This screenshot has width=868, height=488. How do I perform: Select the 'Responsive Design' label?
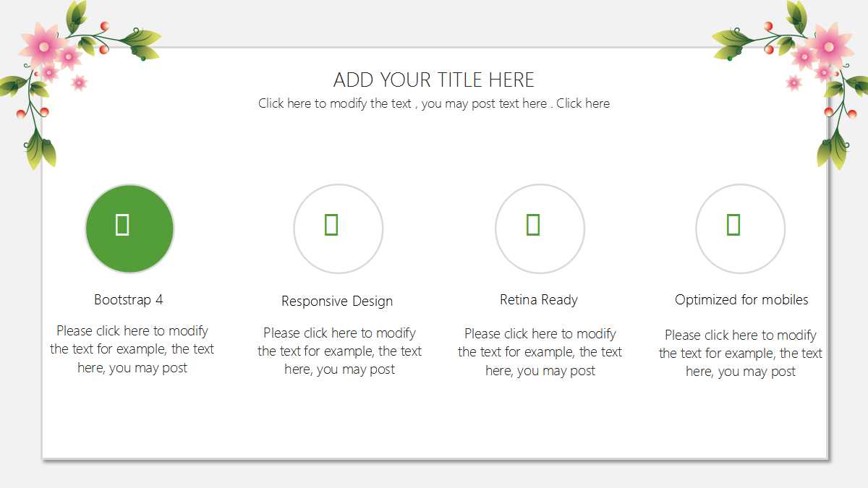pos(337,301)
